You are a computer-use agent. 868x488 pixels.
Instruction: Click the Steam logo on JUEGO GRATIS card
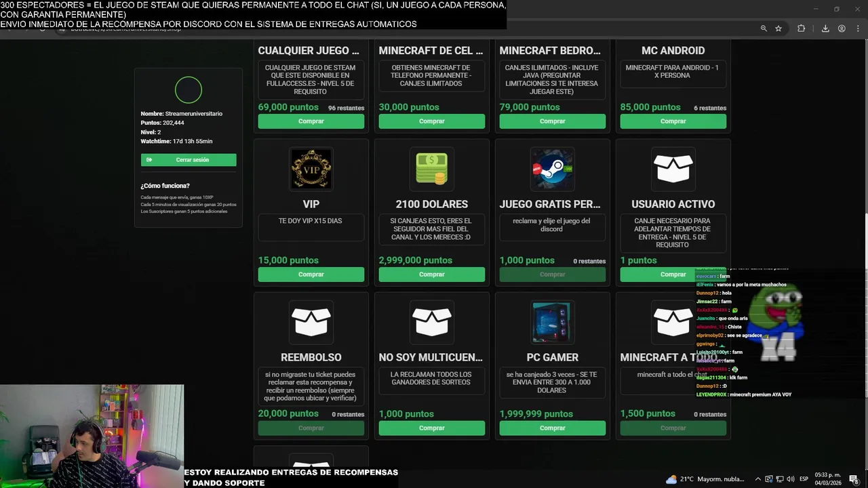(x=552, y=169)
